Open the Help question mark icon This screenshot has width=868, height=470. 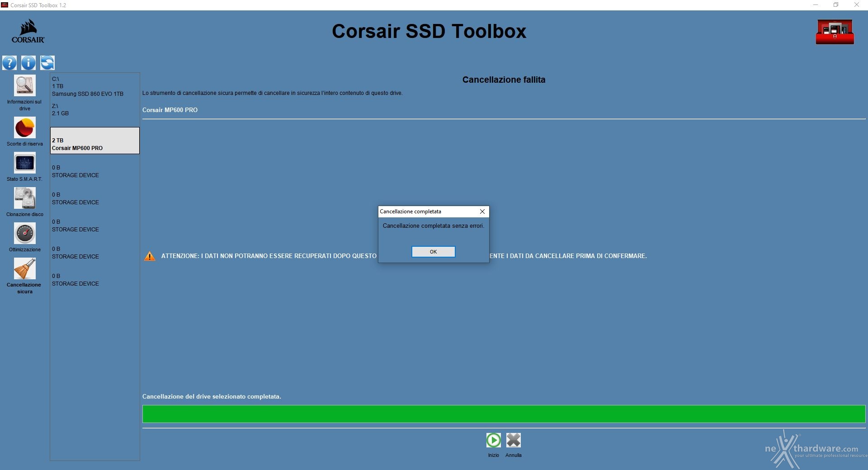[9, 63]
